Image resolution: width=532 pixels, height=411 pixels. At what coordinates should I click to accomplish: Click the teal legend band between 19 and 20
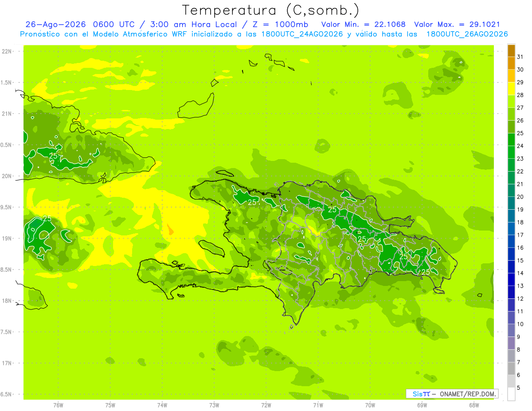tap(511, 203)
